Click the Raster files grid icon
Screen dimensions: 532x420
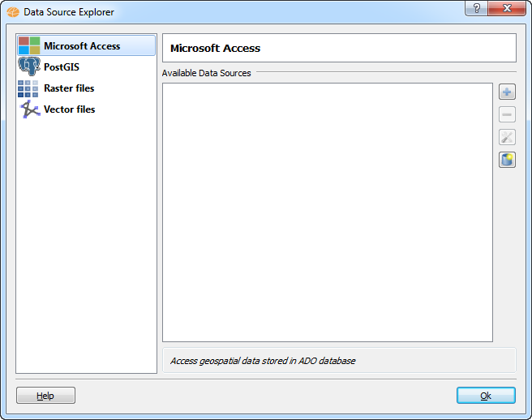point(28,88)
